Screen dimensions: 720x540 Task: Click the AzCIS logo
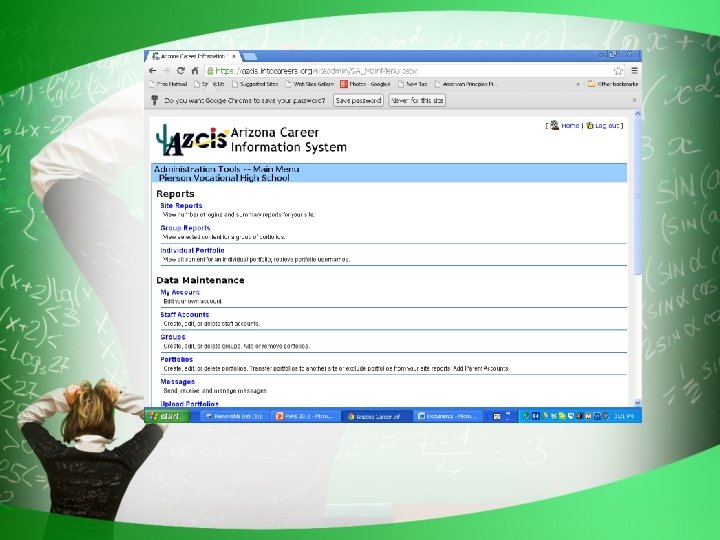(x=192, y=140)
